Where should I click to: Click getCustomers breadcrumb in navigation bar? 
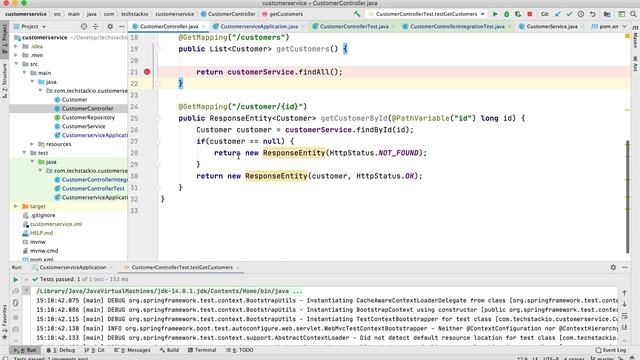click(x=282, y=14)
